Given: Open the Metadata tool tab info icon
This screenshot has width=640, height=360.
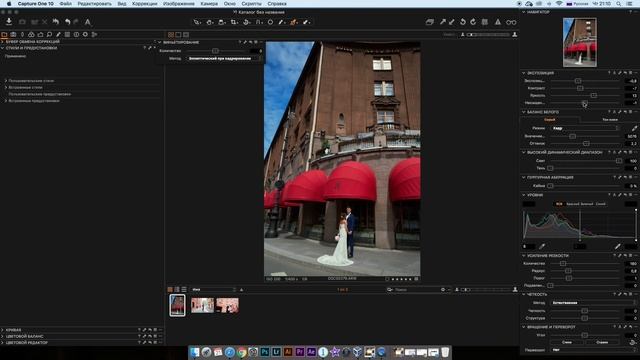Looking at the screenshot, I should [76, 35].
